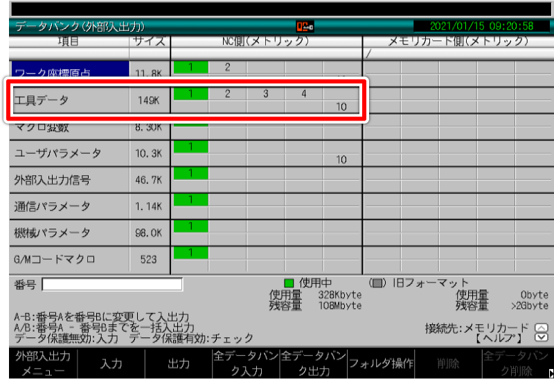Click the A-B:番号Aを番号Bに変更して入出力 hint

point(102,317)
